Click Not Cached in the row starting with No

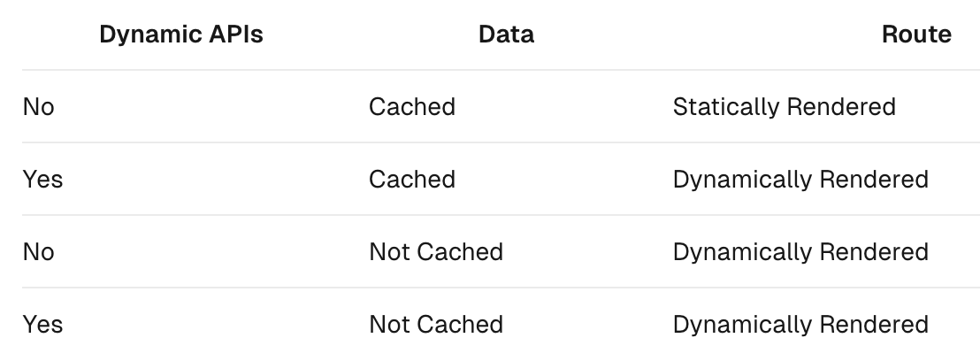click(x=436, y=252)
